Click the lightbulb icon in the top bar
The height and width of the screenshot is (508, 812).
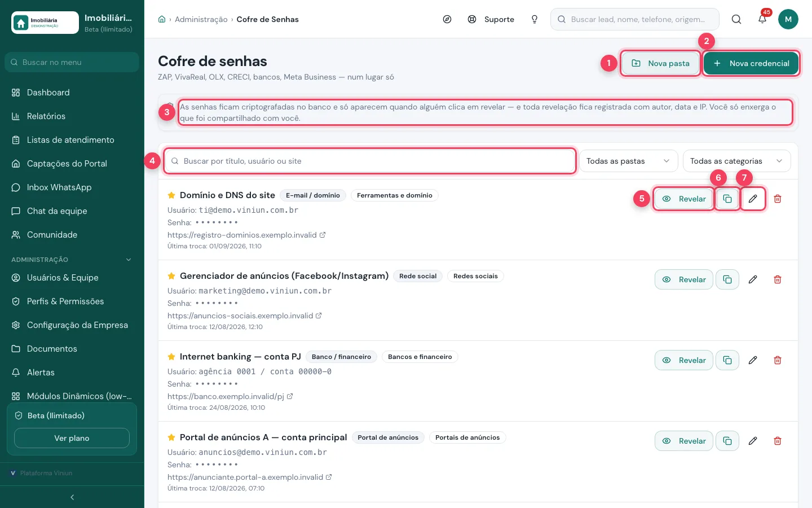535,19
